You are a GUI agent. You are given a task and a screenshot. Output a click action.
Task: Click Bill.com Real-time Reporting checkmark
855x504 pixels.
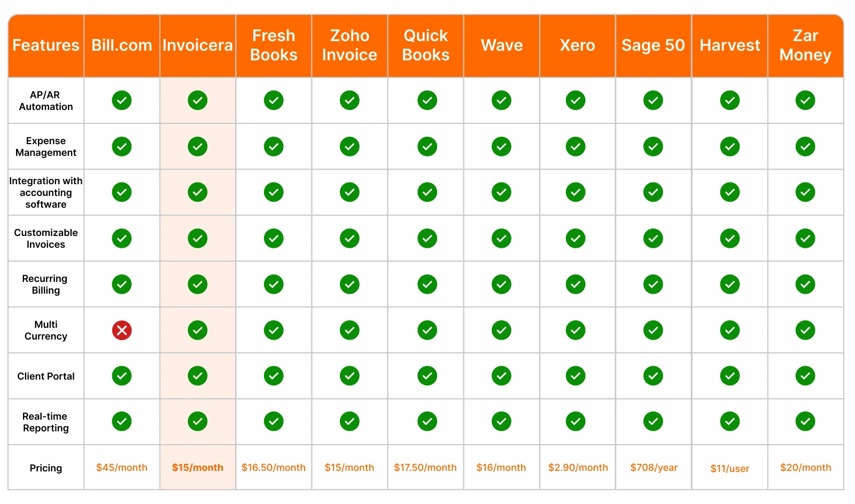point(122,422)
